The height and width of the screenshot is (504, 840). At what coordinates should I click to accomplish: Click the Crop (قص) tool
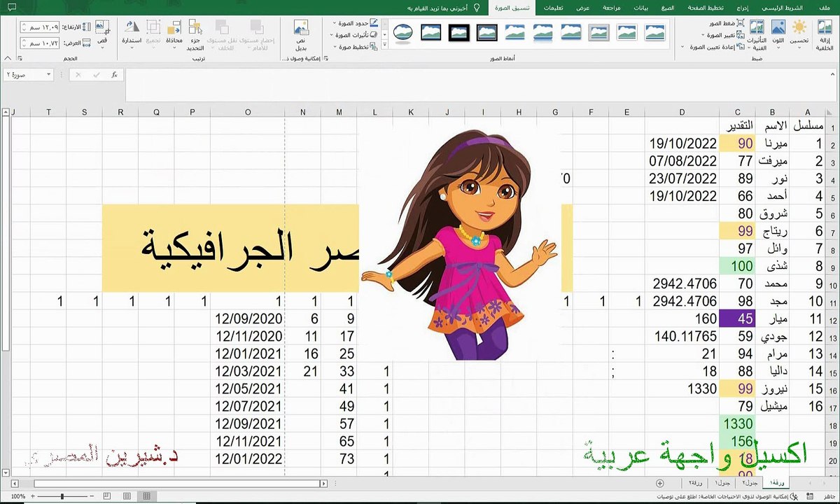click(102, 27)
